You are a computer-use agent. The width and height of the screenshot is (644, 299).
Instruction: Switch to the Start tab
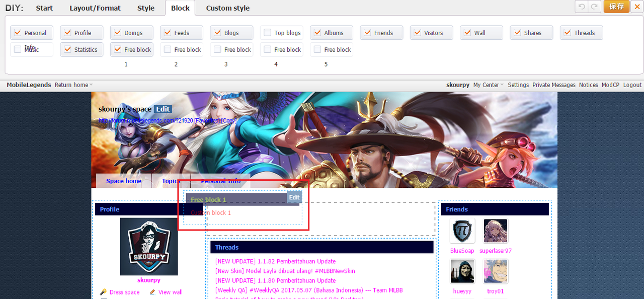44,8
